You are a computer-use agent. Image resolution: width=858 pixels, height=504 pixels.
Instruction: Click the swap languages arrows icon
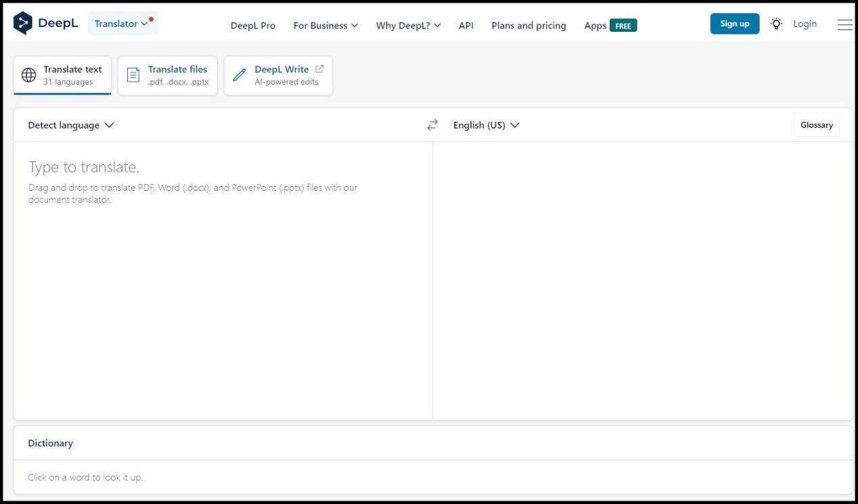pos(432,125)
